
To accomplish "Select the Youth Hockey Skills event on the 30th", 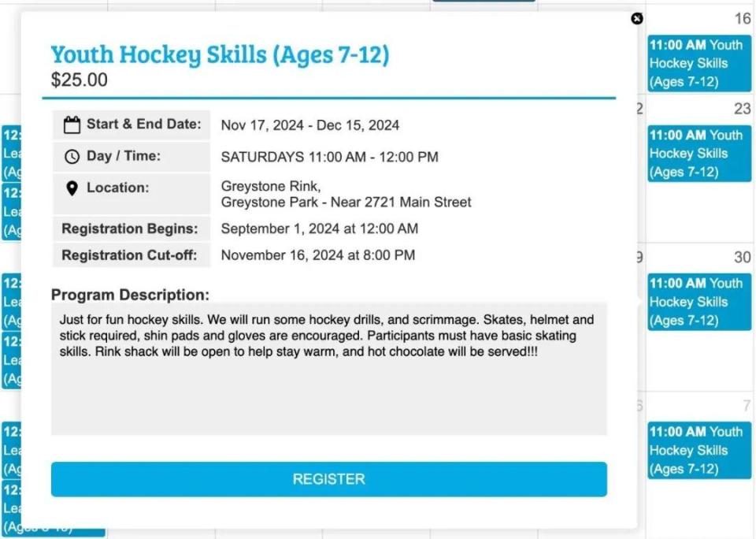I will [x=699, y=301].
